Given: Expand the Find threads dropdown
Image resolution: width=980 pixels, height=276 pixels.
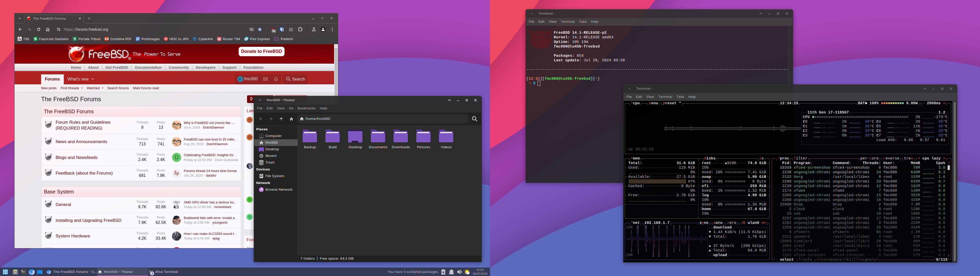Looking at the screenshot, I should (x=82, y=88).
